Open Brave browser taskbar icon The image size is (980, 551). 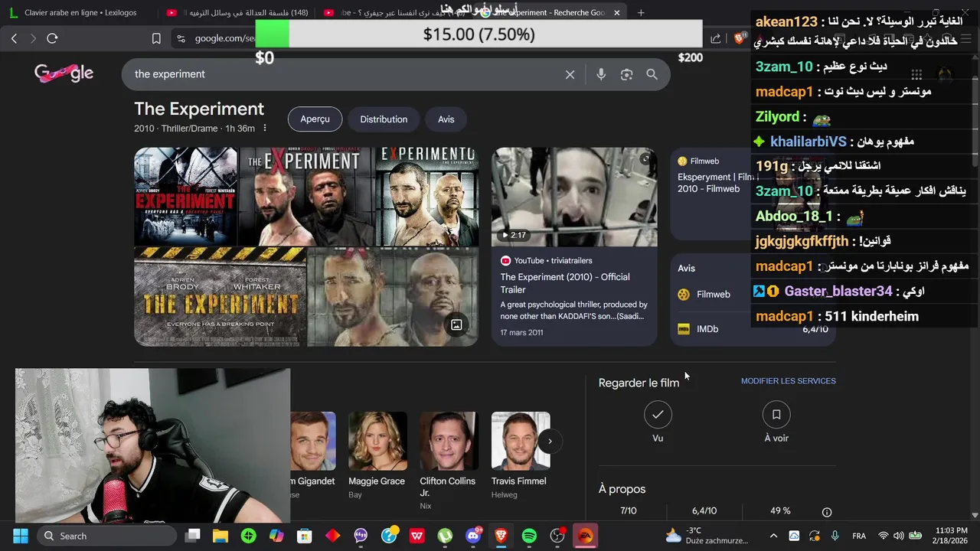[501, 536]
